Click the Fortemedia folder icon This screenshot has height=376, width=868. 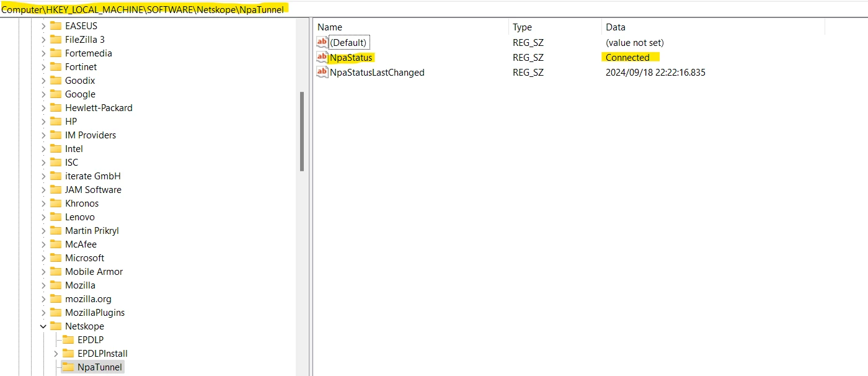tap(56, 53)
